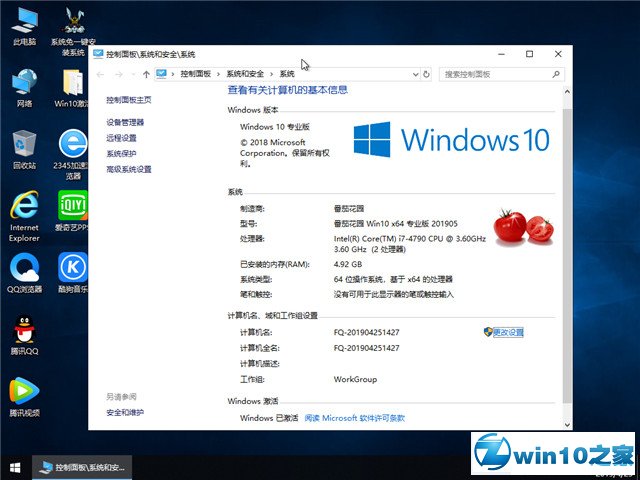Viewport: 640px width, 480px height.
Task: Click the Windows 已激活 status text
Action: point(269,418)
